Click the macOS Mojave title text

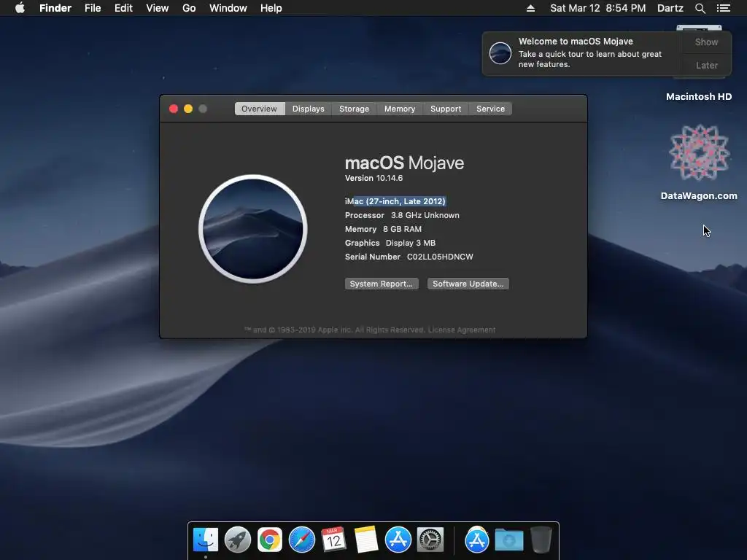pos(404,163)
